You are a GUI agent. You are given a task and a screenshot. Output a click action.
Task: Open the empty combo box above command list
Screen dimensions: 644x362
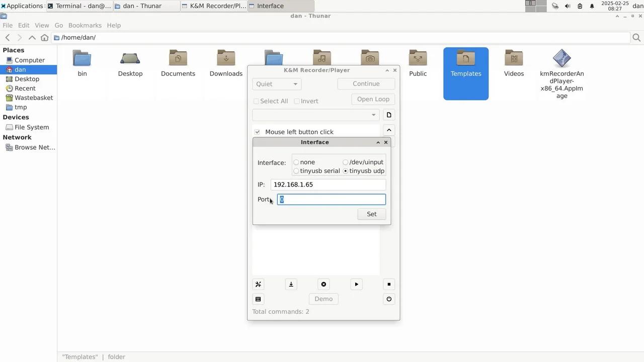tap(316, 115)
